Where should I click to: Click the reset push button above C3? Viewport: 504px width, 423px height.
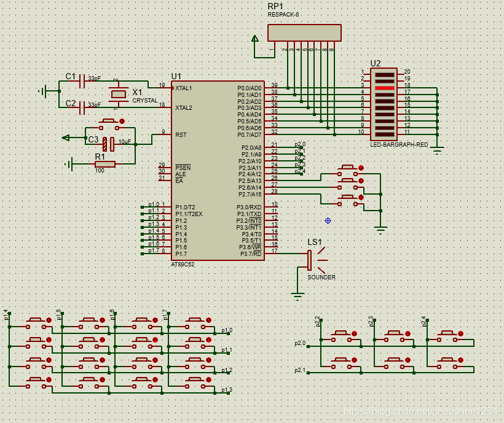[x=109, y=125]
